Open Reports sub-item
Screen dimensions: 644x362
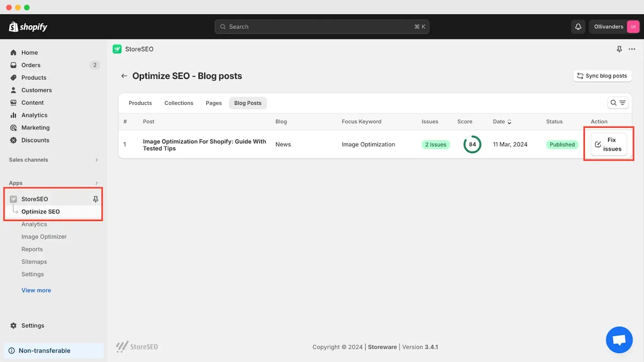pyautogui.click(x=32, y=249)
